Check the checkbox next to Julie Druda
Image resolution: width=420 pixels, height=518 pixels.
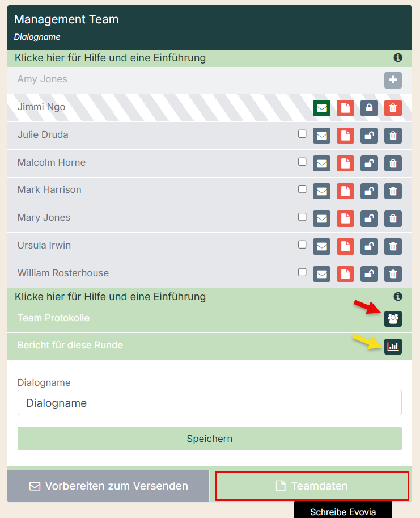tap(302, 134)
